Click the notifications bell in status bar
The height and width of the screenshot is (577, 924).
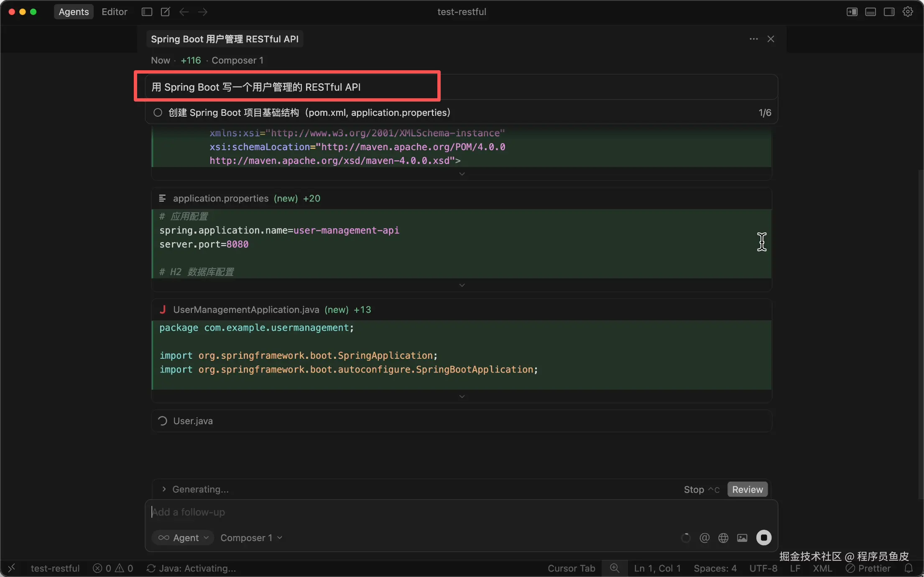coord(909,568)
